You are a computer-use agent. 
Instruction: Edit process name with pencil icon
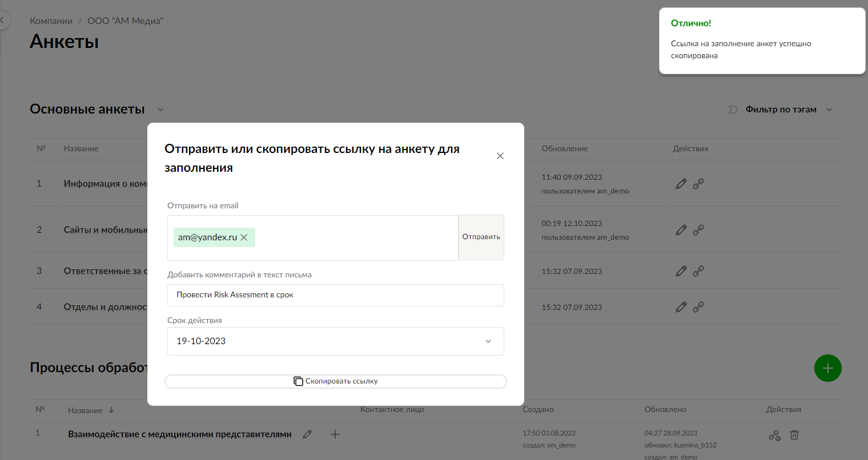(307, 434)
